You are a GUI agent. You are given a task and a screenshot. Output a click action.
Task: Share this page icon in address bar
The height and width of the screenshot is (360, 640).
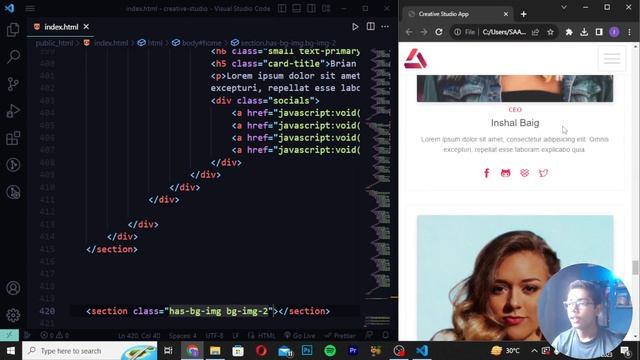click(536, 32)
